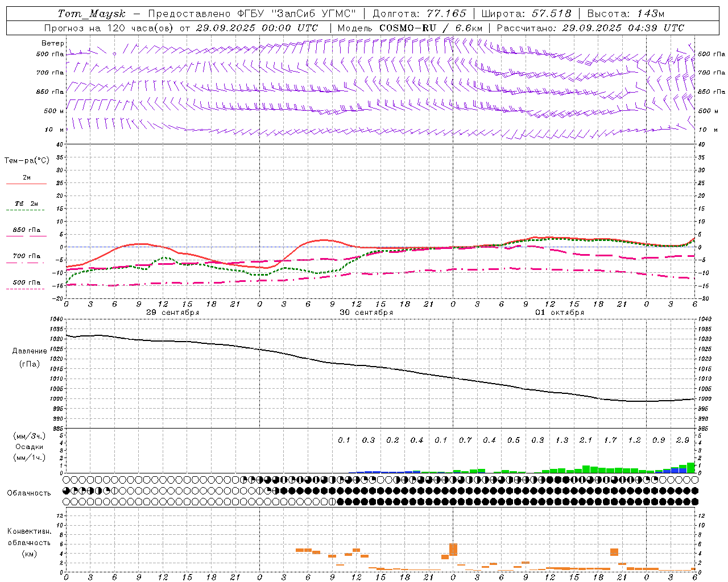The image size is (728, 582).
Task: Click the 3-hour precipitation value "0.5"
Action: click(514, 440)
